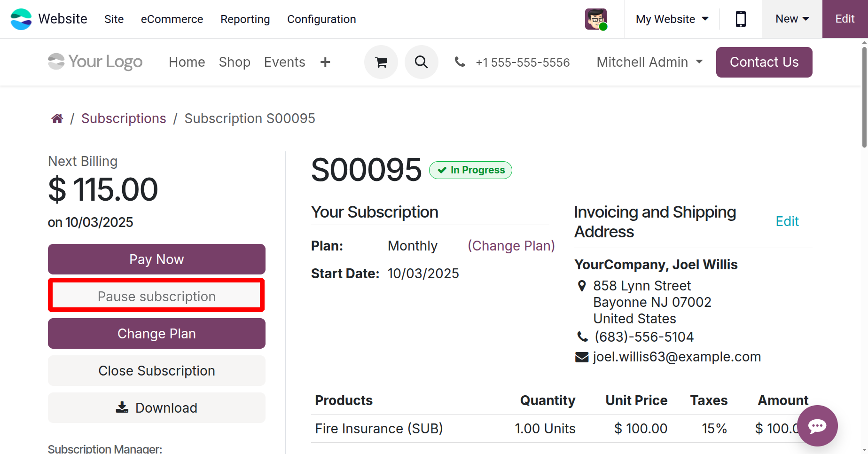Download the subscription document
This screenshot has height=454, width=868.
pos(156,408)
